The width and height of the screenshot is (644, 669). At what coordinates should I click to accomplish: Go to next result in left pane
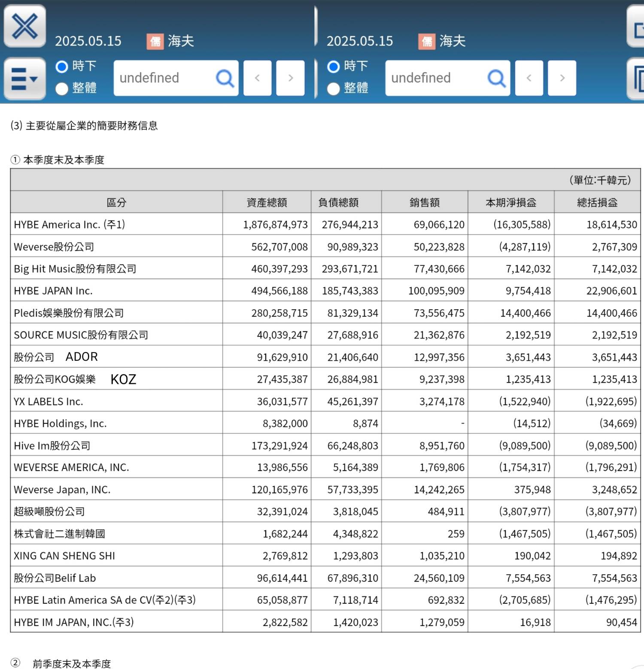tap(290, 78)
